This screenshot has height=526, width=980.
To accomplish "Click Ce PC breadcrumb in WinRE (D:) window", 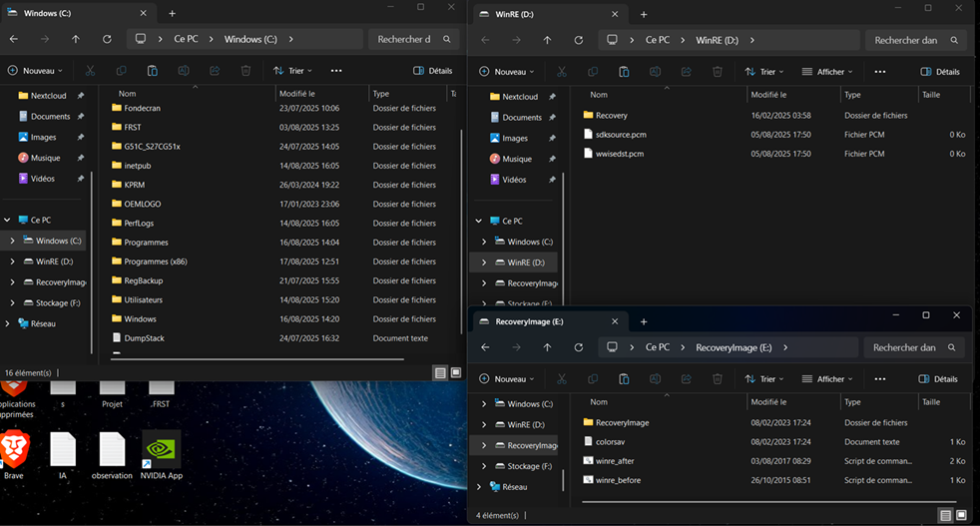I will coord(658,40).
